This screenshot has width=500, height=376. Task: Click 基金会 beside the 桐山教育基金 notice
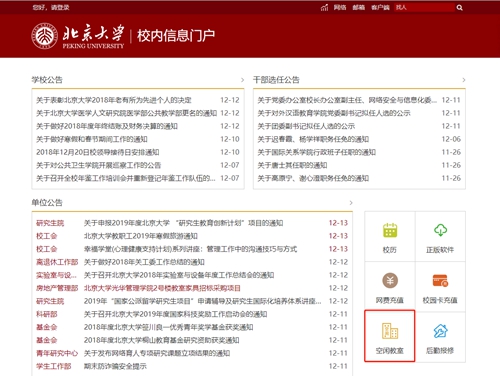point(47,340)
